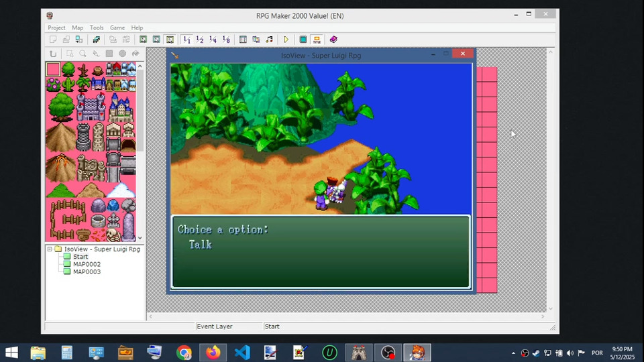Click the greyed Circle draw tool
The height and width of the screenshot is (362, 644).
122,54
